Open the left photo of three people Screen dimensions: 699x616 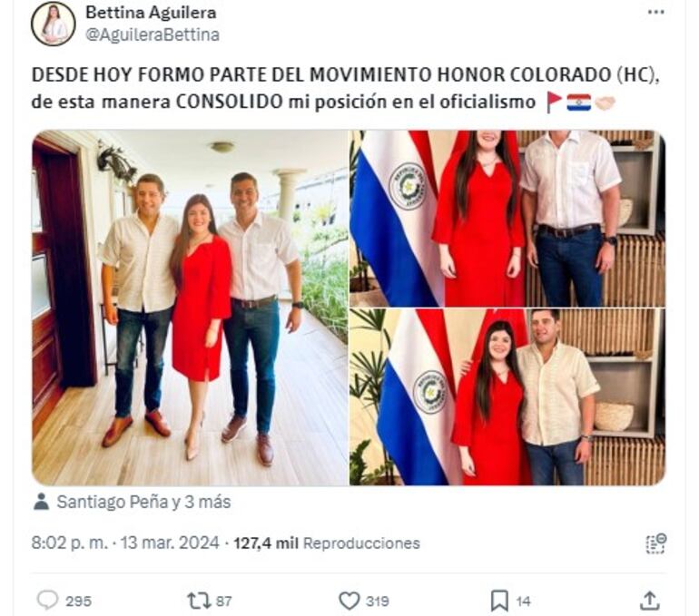190,308
